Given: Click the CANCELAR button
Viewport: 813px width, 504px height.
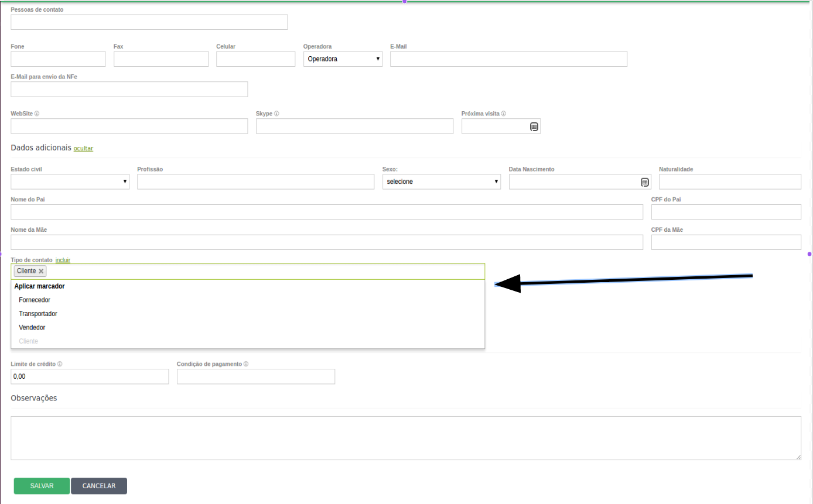Looking at the screenshot, I should click(x=99, y=486).
